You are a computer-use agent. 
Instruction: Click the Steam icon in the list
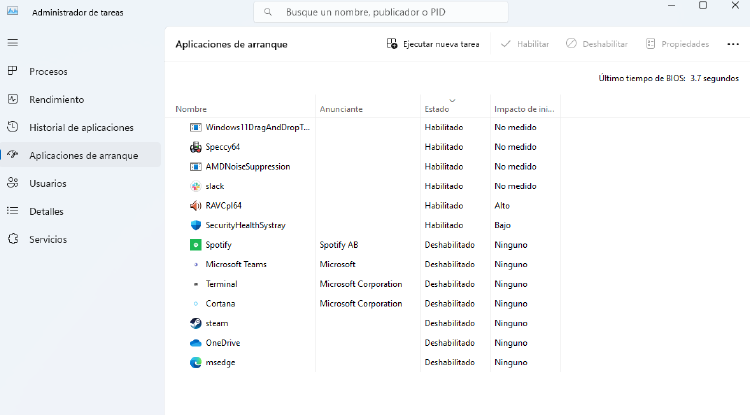[195, 323]
